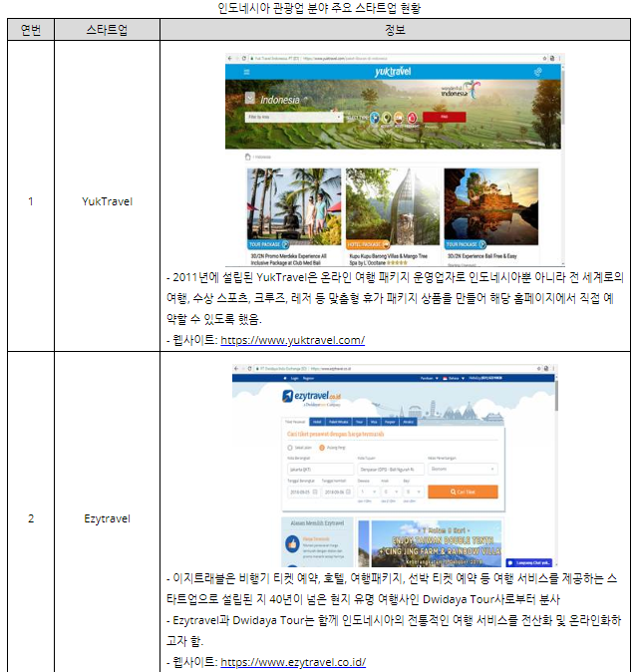Open the Enjoy Taiwan Double Tenth banner
636x672 pixels.
point(437,543)
